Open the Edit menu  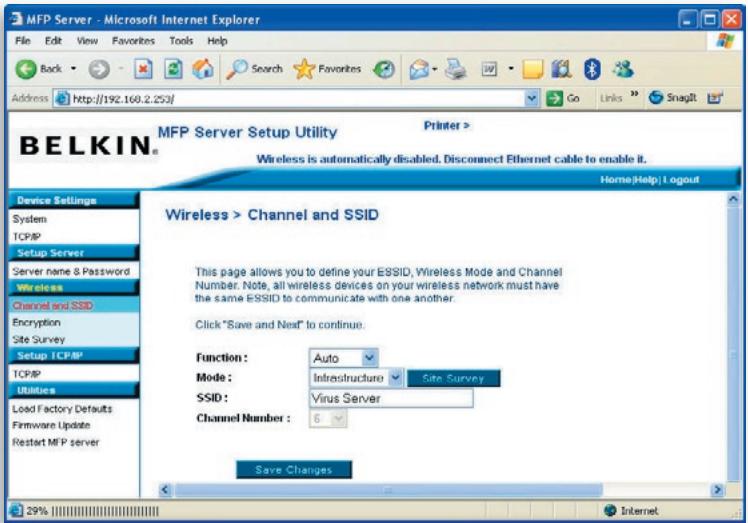coord(53,41)
